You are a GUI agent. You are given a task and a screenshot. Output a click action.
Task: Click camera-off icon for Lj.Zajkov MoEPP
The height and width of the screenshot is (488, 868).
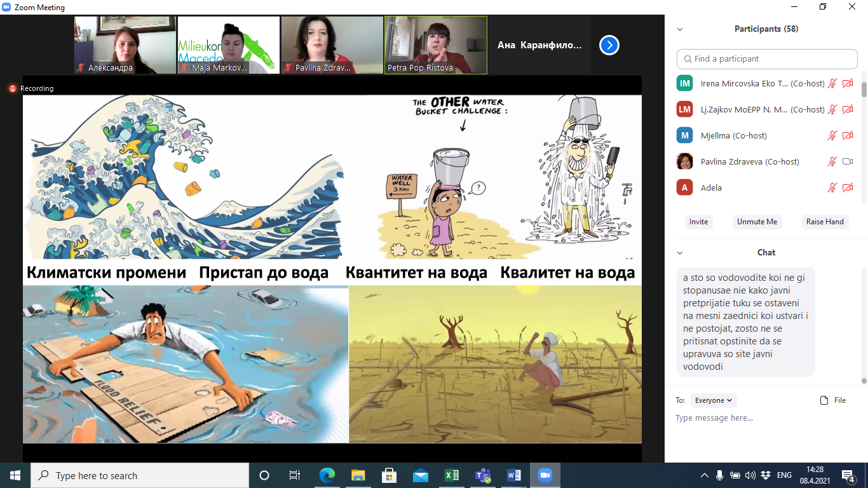click(848, 109)
